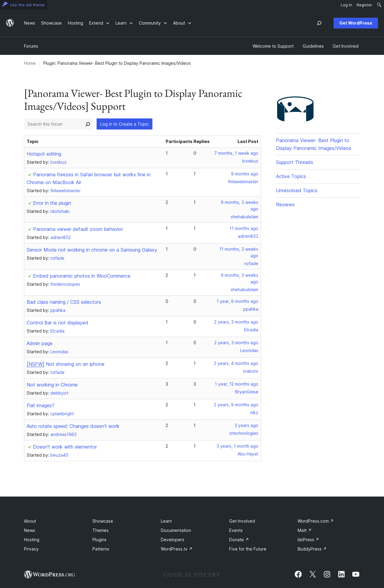Viewport: 384px width, 588px height.
Task: Click the WordPress.org footer logo
Action: [49, 575]
